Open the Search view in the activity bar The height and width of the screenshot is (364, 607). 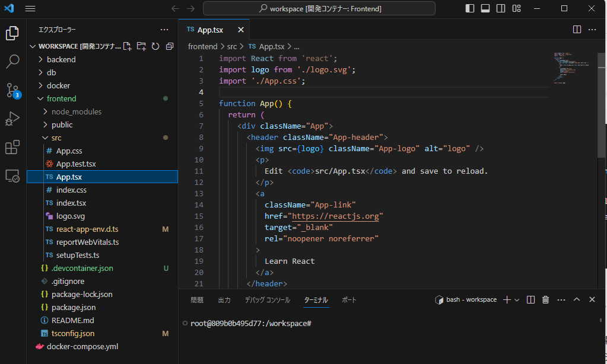[12, 61]
